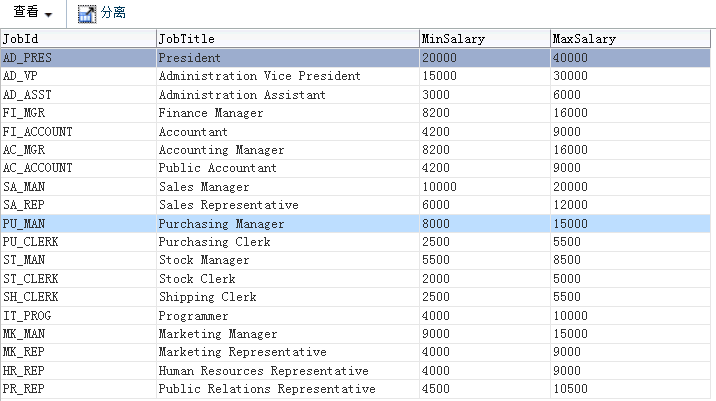This screenshot has height=401, width=716.
Task: Click the Programmer job title cell
Action: 193,316
